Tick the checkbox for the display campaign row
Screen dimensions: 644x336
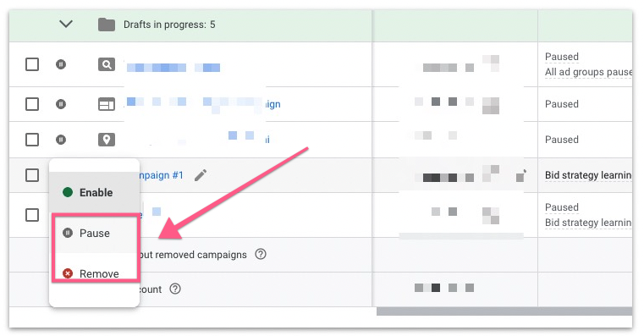[32, 104]
